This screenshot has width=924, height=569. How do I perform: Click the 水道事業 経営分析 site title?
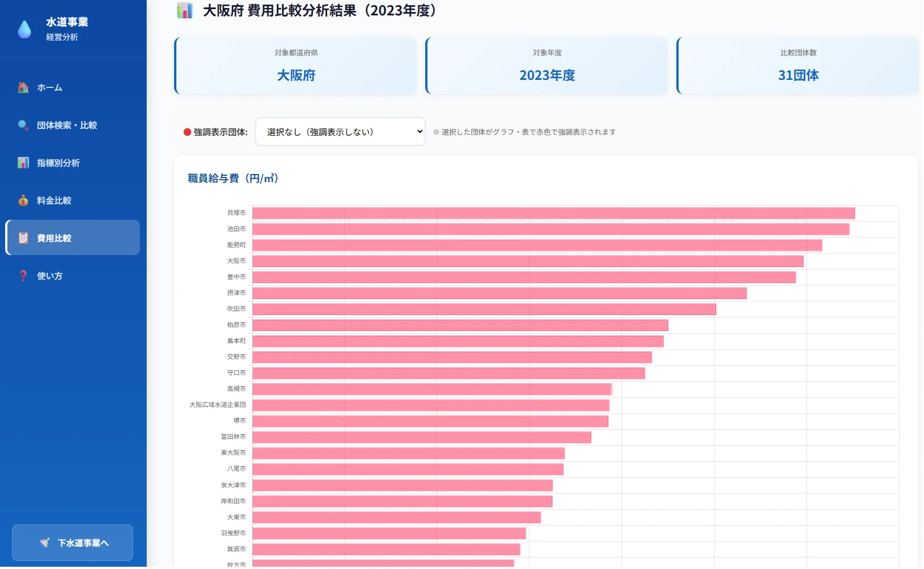click(67, 29)
